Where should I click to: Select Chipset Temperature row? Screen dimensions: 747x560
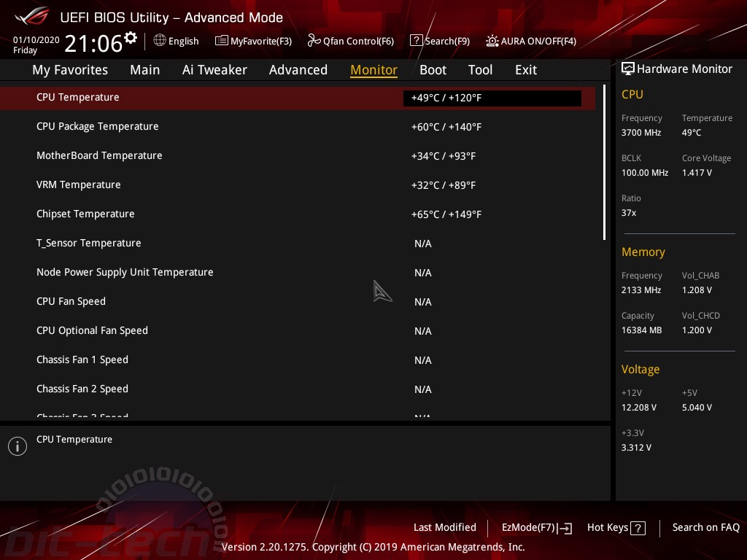298,214
